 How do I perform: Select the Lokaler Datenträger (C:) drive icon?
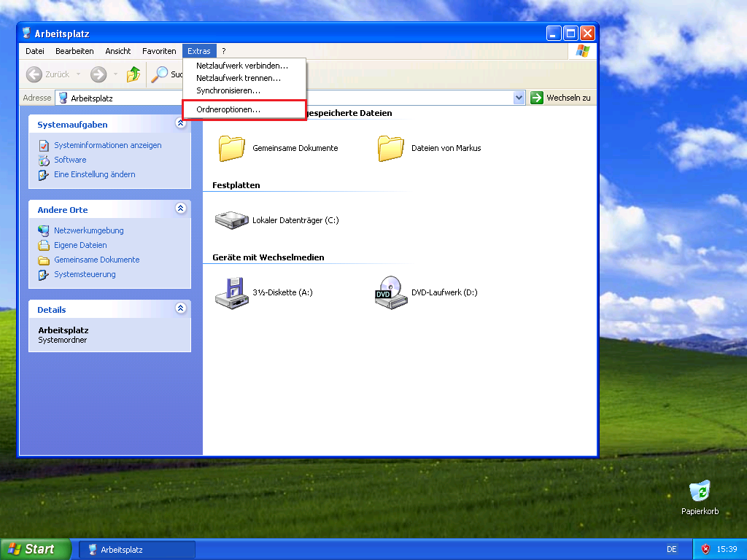[x=231, y=220]
